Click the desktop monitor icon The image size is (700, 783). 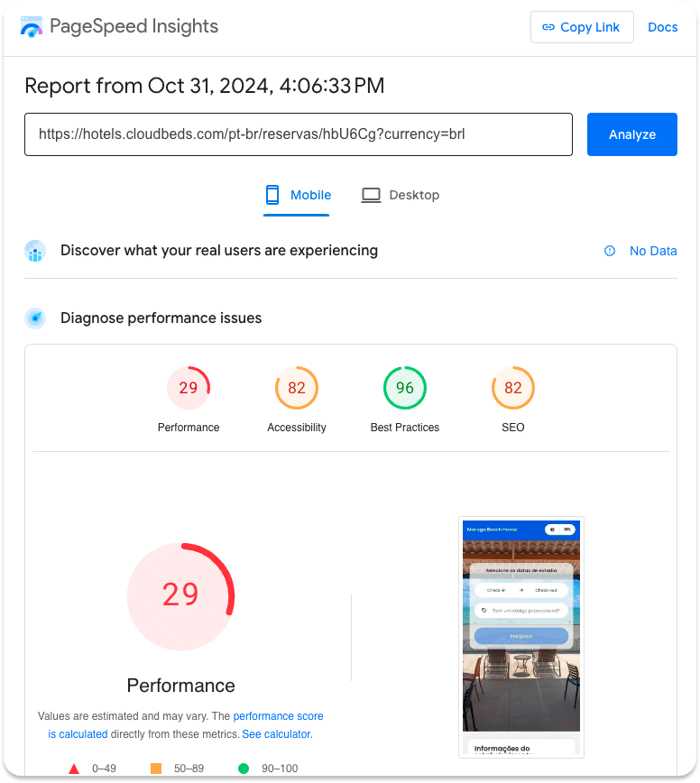371,195
